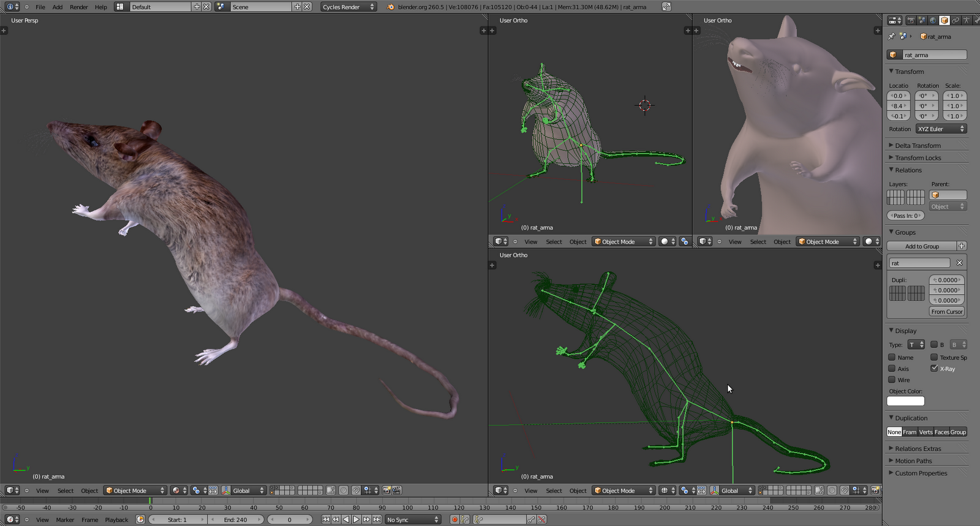The height and width of the screenshot is (526, 980).
Task: Expand the Delta Transform panel
Action: [x=918, y=146]
